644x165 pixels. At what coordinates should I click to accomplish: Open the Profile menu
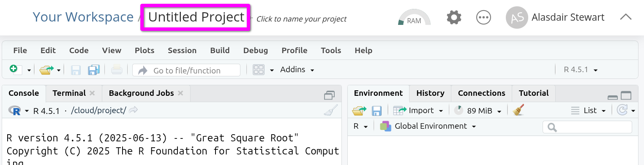(x=295, y=51)
